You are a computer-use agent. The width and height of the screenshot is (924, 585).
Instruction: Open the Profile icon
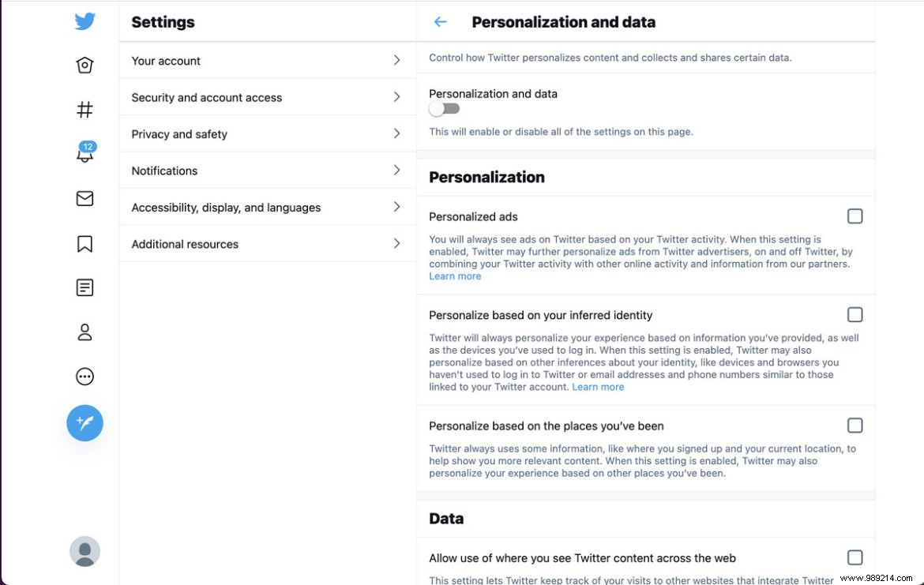pos(85,332)
